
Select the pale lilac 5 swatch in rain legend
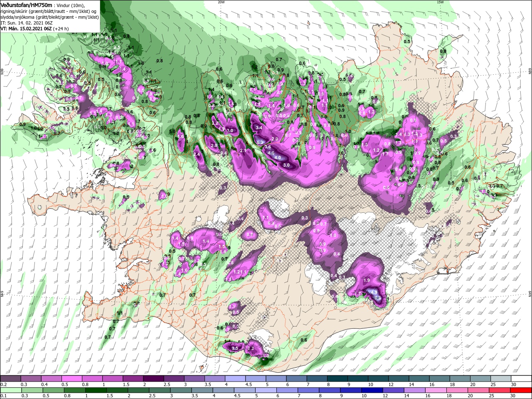coord(266,391)
